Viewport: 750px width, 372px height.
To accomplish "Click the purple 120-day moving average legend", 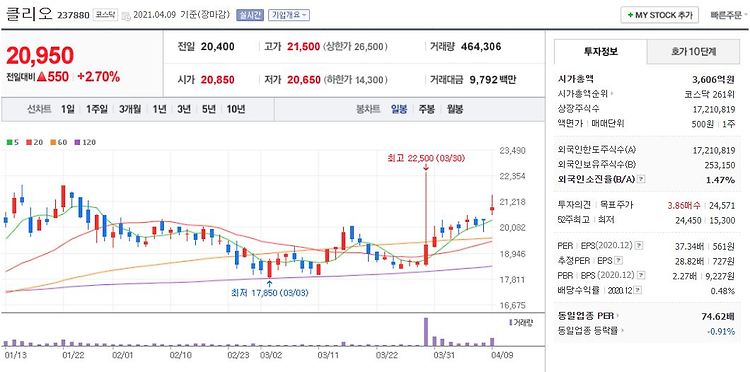I will tap(85, 142).
